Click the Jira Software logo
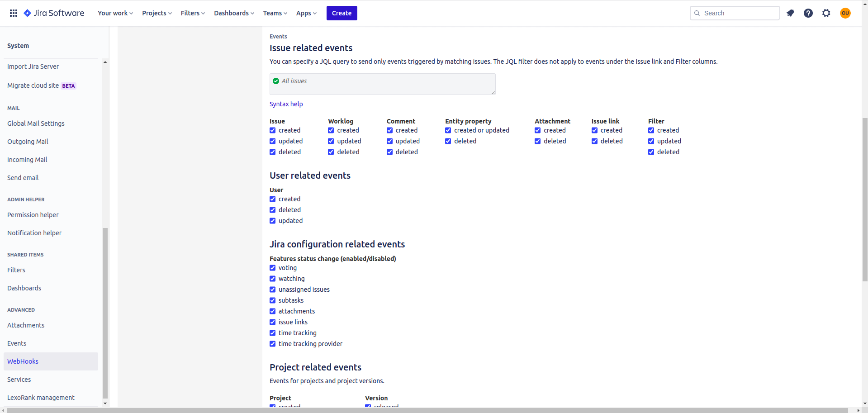Viewport: 868px width, 413px height. [x=54, y=13]
